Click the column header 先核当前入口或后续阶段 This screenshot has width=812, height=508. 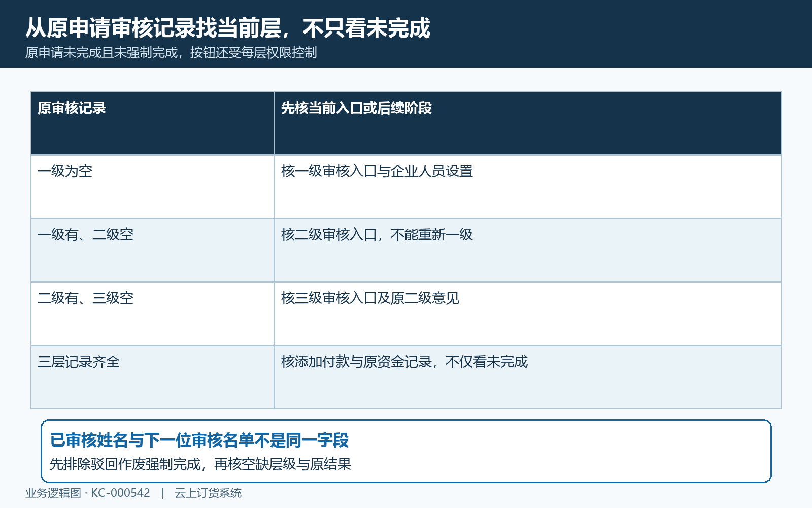[528, 123]
